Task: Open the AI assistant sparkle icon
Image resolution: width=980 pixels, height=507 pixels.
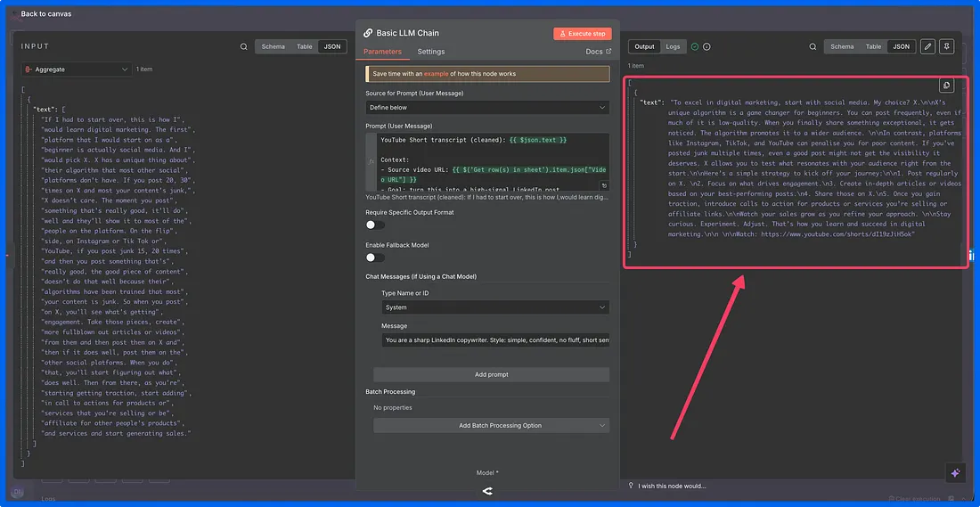Action: [955, 473]
